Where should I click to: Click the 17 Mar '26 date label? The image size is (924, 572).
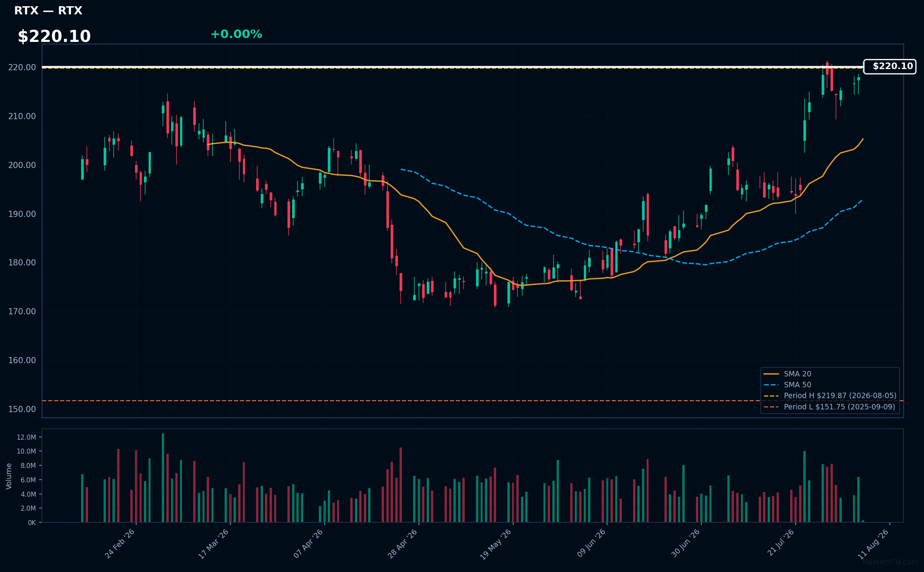(x=214, y=544)
